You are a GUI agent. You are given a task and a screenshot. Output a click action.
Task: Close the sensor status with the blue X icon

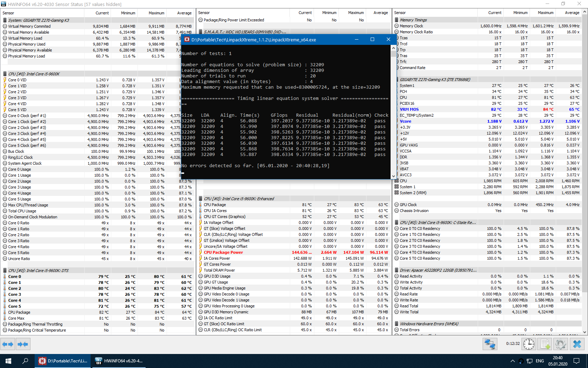point(577,344)
